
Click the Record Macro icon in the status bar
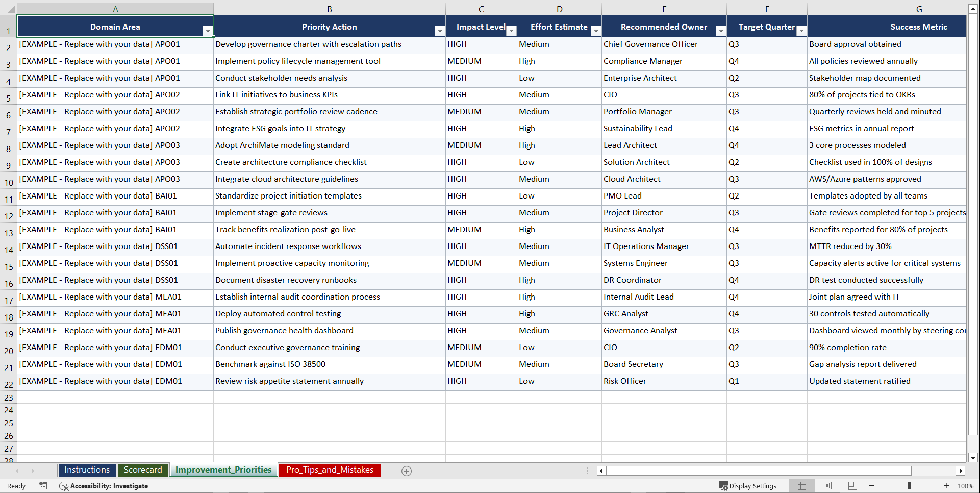[43, 486]
